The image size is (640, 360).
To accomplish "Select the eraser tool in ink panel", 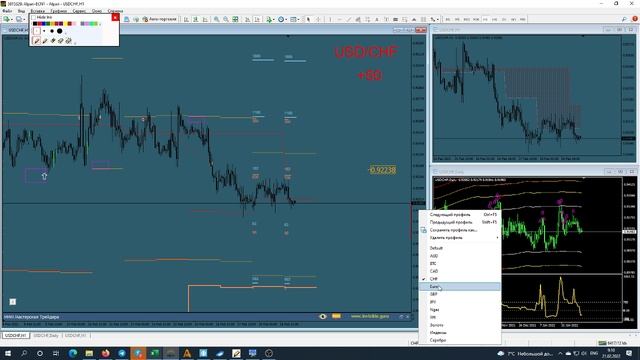I will pyautogui.click(x=60, y=41).
